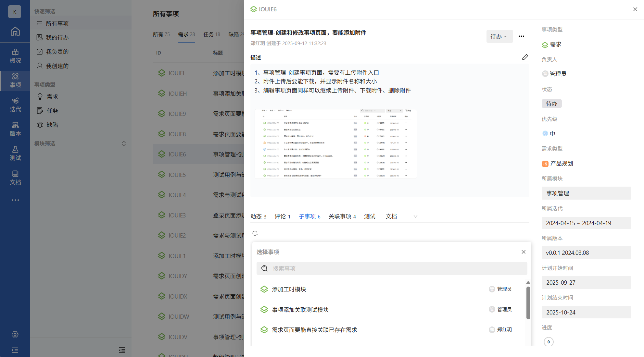Open 版本 section in sidebar
Screen dimensions: 644x357
(x=15, y=129)
